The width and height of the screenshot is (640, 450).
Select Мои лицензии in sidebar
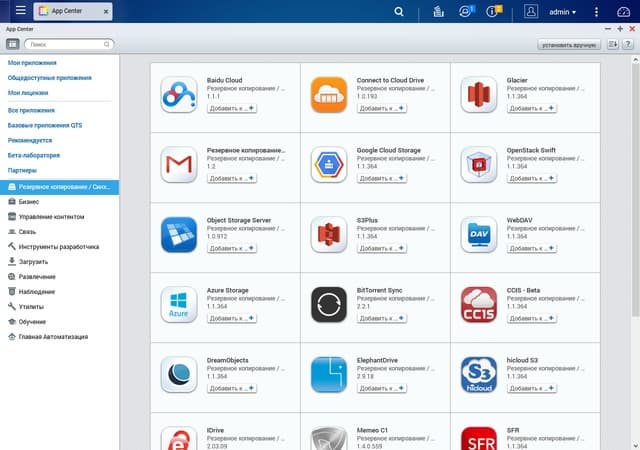28,93
